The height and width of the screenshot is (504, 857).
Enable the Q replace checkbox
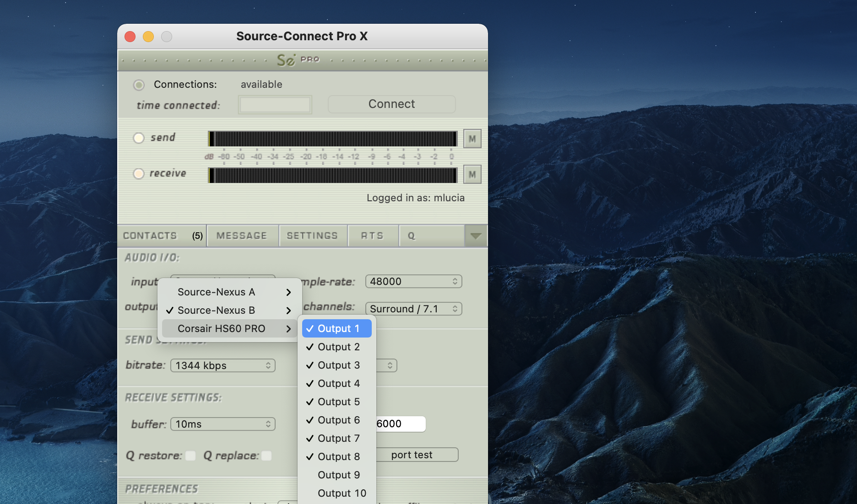coord(266,456)
